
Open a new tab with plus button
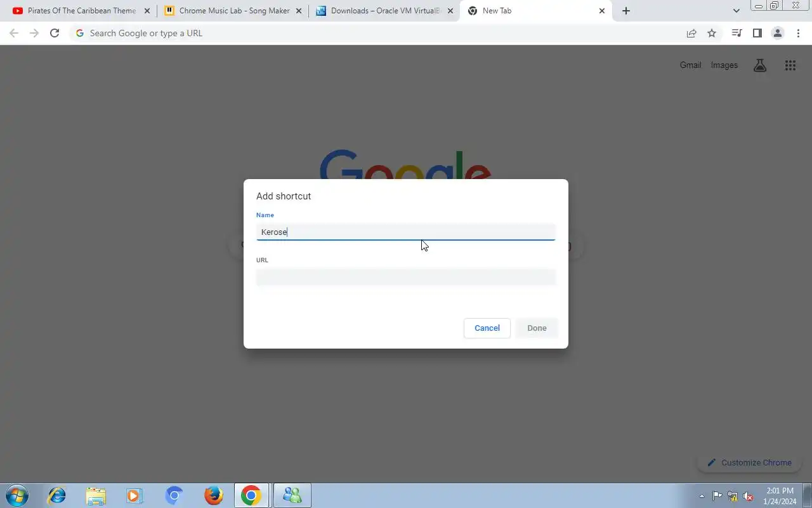[626, 11]
